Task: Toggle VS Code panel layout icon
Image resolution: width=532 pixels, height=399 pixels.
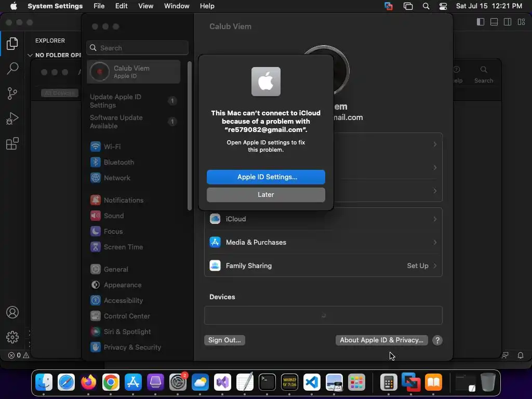Action: pyautogui.click(x=494, y=22)
